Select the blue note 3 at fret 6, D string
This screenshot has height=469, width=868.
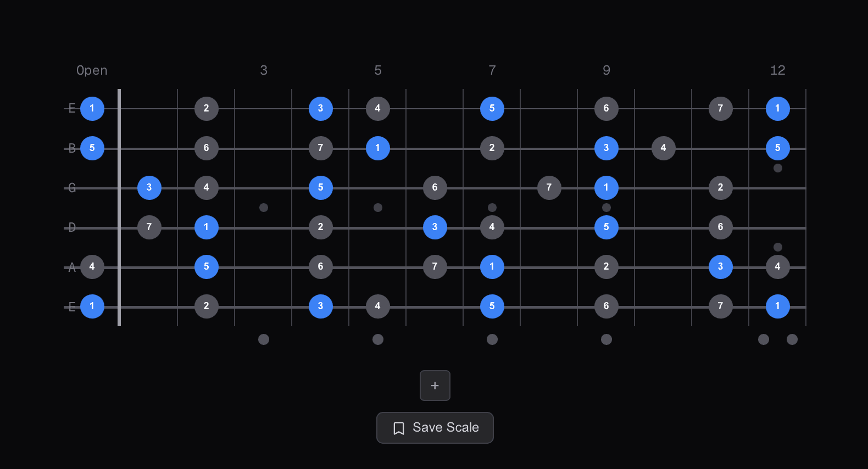(435, 227)
